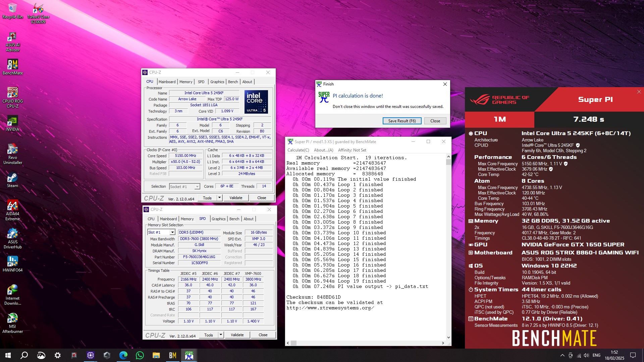Screen dimensions: 644x362
Task: Open Graphics tab in top CPU-Z
Action: coord(217,82)
